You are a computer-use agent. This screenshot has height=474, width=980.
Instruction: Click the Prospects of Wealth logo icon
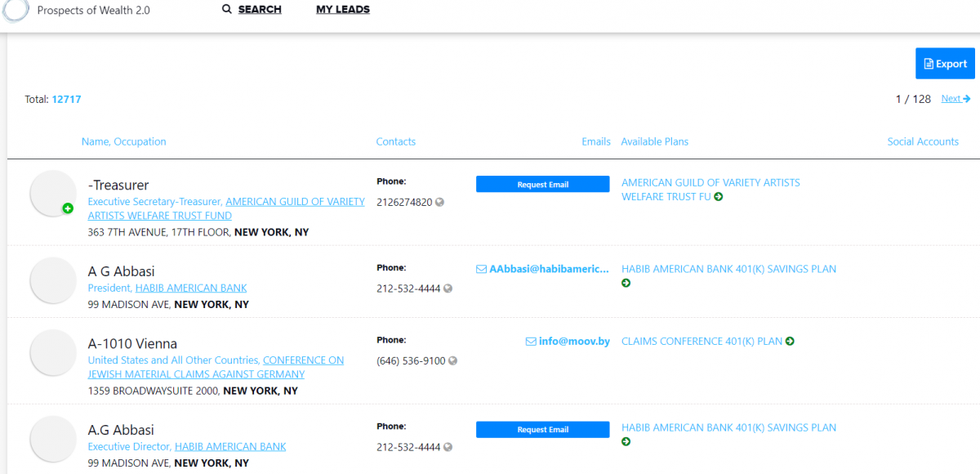[15, 10]
